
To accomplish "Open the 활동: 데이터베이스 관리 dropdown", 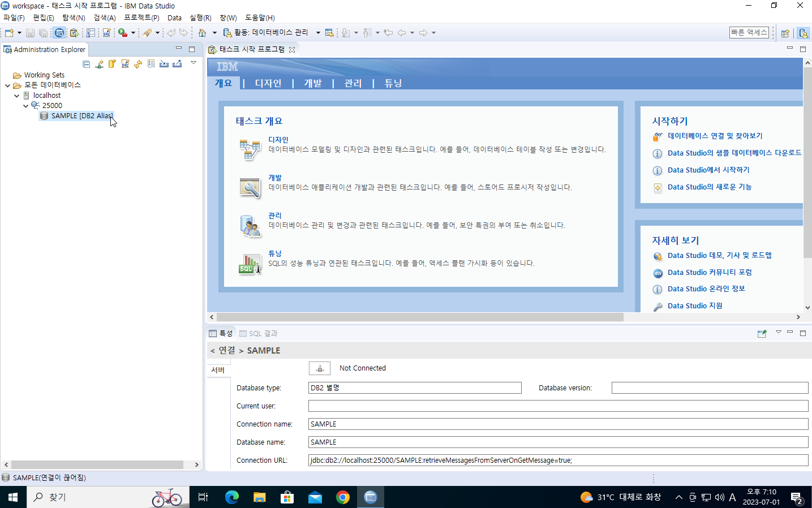I will click(318, 33).
